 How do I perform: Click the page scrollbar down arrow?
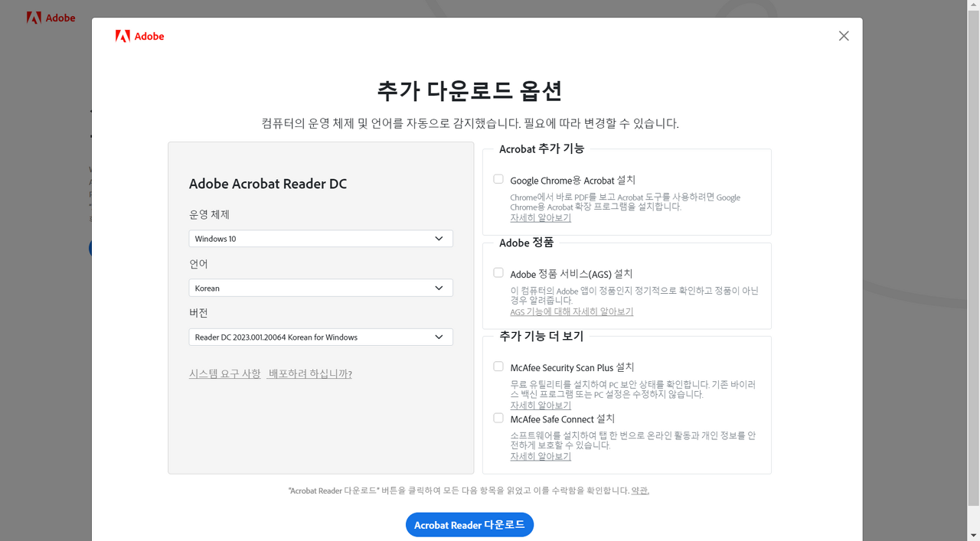[x=973, y=534]
